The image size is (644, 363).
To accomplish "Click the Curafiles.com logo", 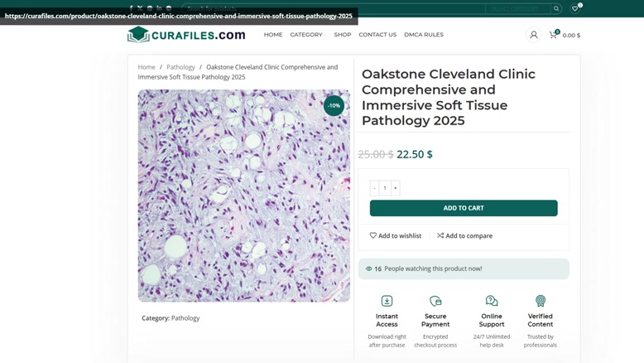I will 186,35.
